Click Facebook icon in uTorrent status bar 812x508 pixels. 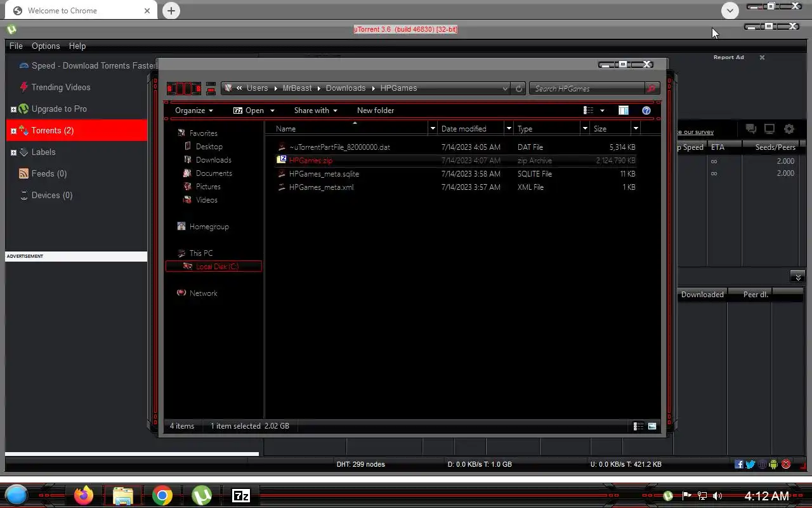tap(739, 464)
